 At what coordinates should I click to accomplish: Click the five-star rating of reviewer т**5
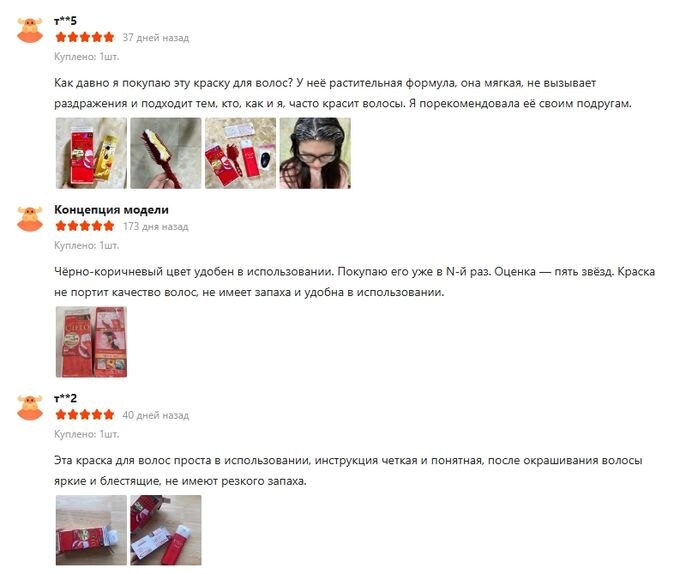(x=85, y=37)
